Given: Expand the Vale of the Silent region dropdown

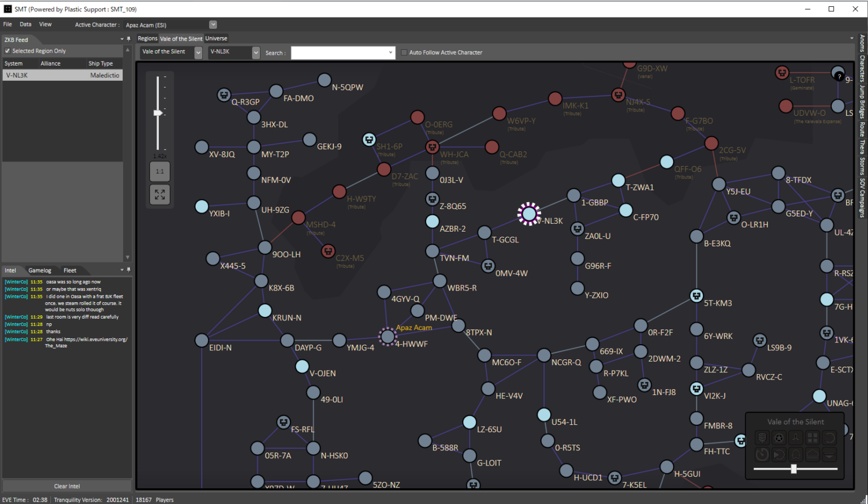Looking at the screenshot, I should 198,53.
